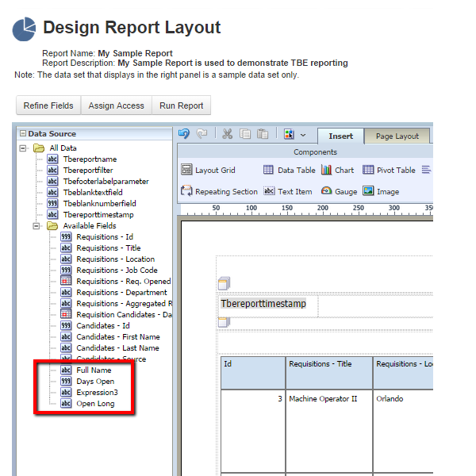Select Requisitions - Id field

(x=97, y=236)
